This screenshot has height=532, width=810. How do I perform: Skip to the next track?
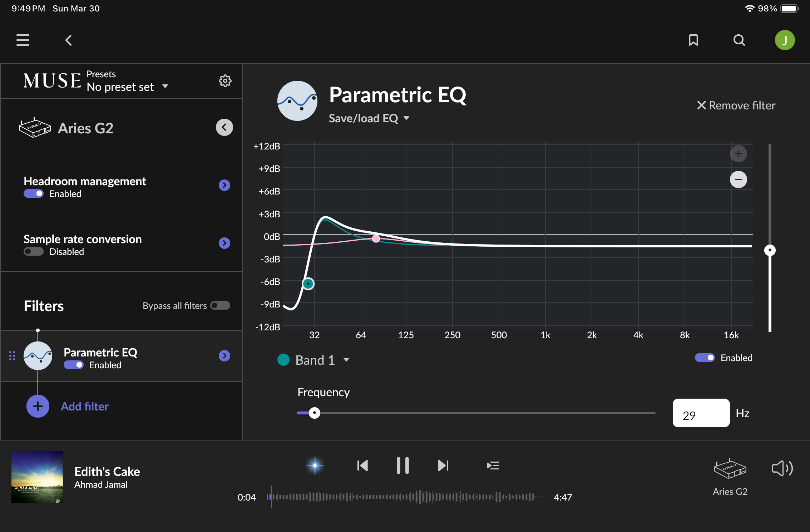pyautogui.click(x=443, y=465)
